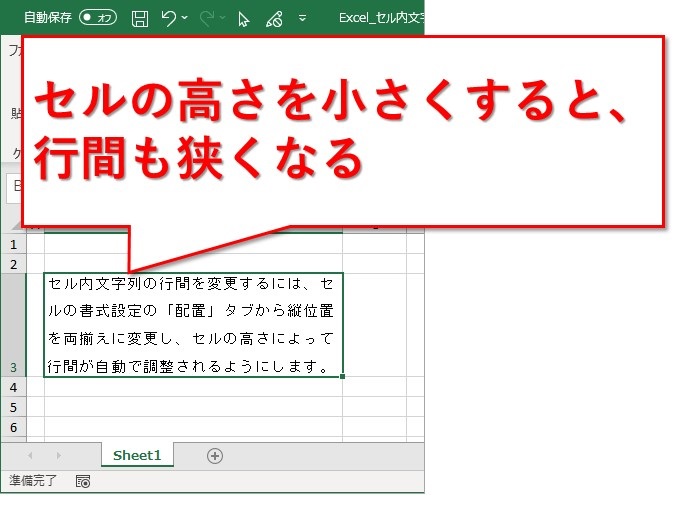The image size is (682, 509).
Task: Select the pointer cursor icon in toolbar
Action: pos(244,19)
